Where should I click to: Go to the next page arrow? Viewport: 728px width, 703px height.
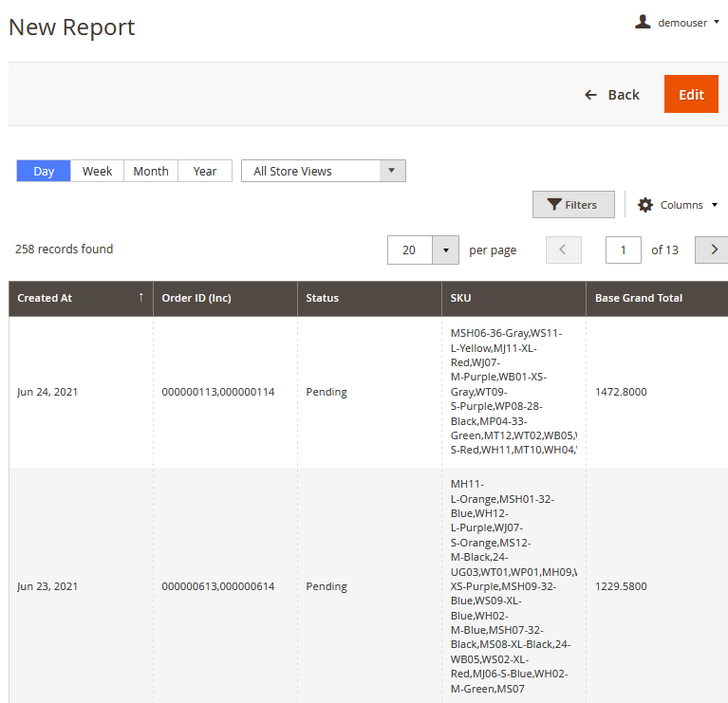[x=712, y=250]
